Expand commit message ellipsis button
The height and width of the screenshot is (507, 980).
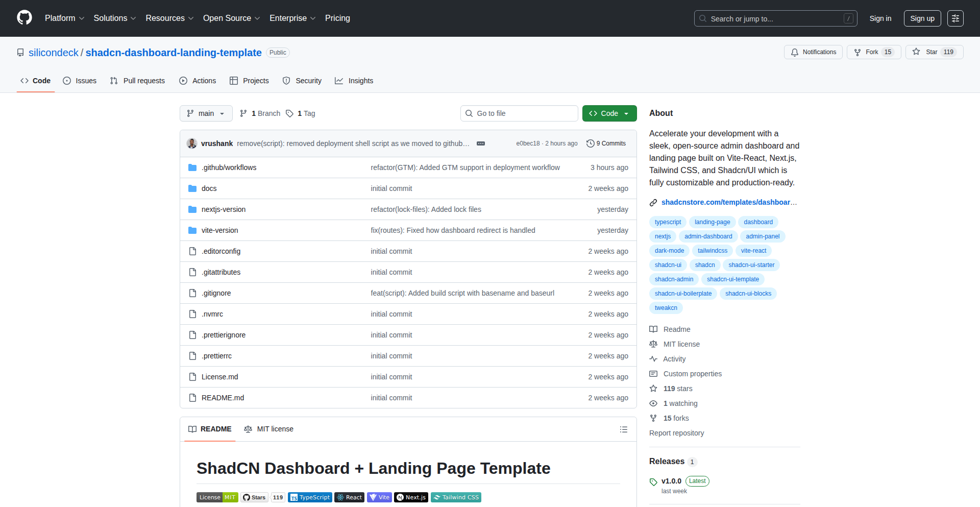[x=481, y=143]
